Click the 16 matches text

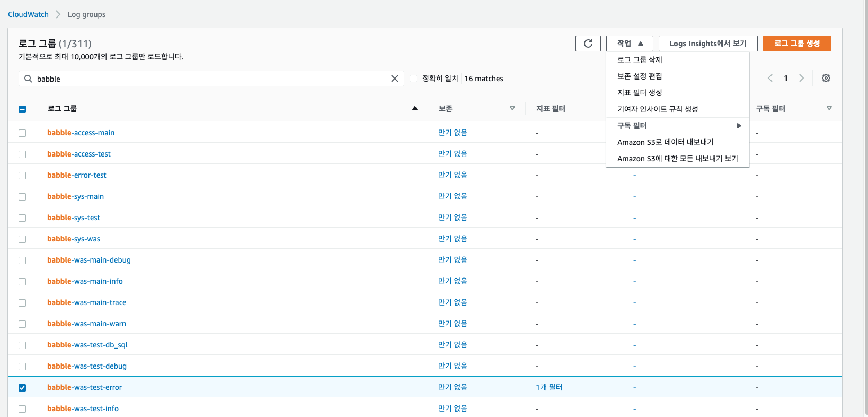[x=484, y=79]
